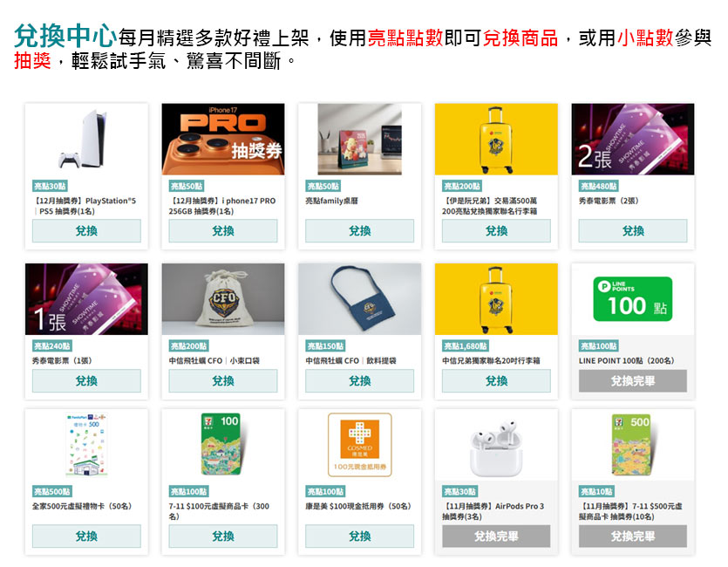728x567 pixels.
Task: Click 兌換完畢 under AirPods Pro 3 lottery
Action: click(496, 536)
